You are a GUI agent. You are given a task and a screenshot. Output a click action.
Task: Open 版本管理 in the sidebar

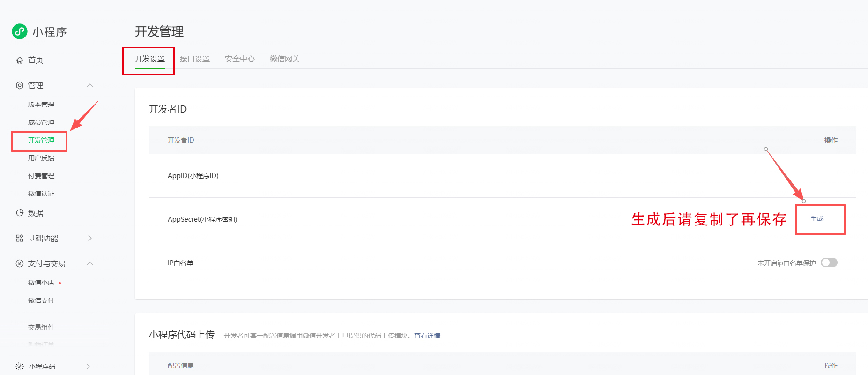click(41, 105)
